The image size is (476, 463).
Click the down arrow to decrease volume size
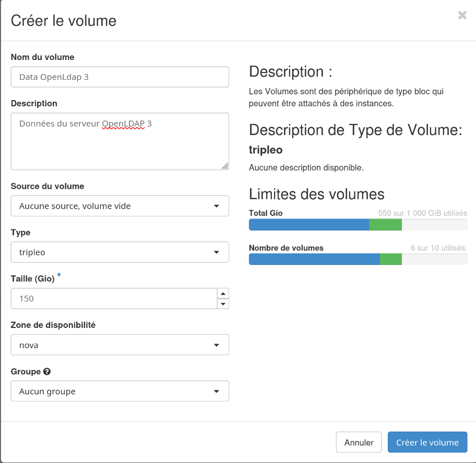pos(223,303)
